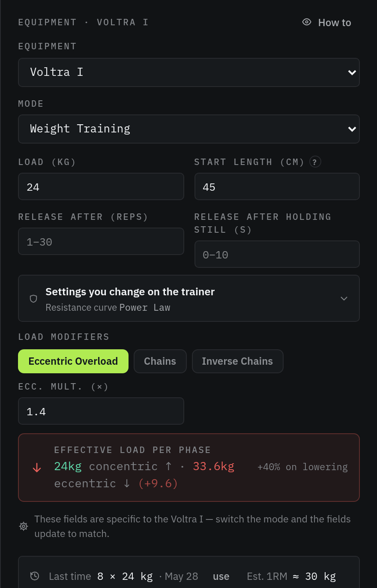
Task: Enable the Inverse Chains modifier
Action: [237, 361]
